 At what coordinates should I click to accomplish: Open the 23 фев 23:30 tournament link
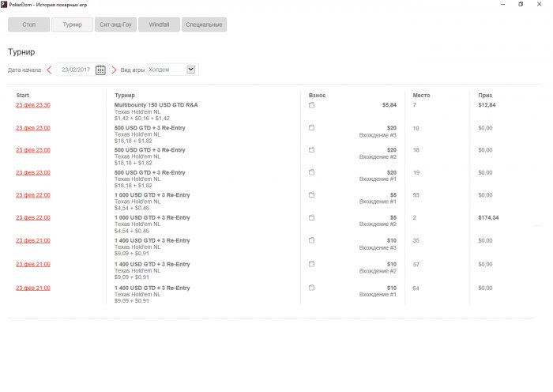click(x=33, y=105)
